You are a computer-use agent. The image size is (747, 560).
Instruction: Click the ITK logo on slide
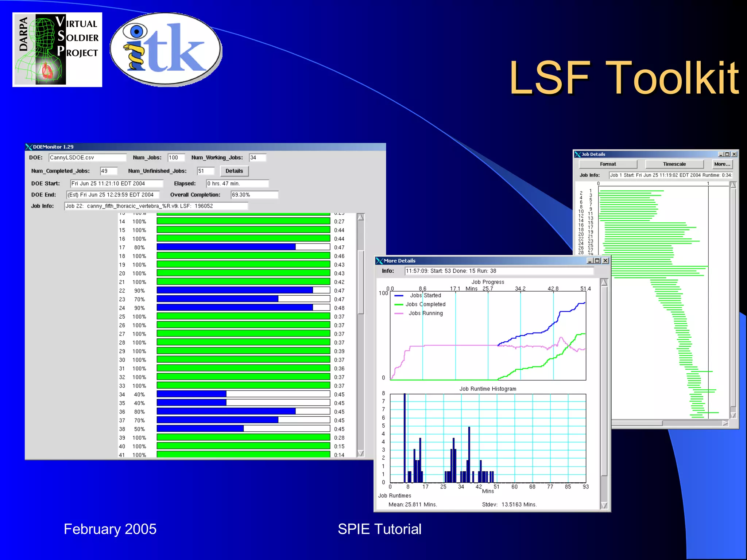coord(166,49)
